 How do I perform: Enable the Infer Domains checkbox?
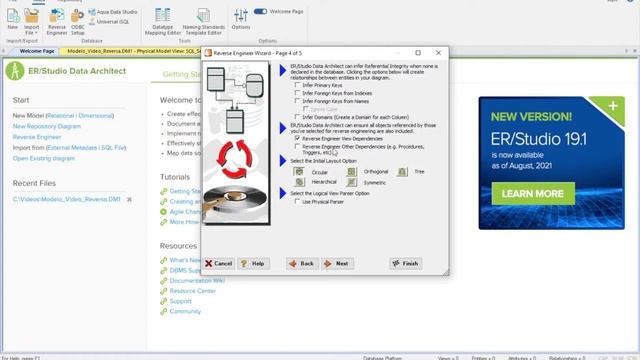pos(297,117)
